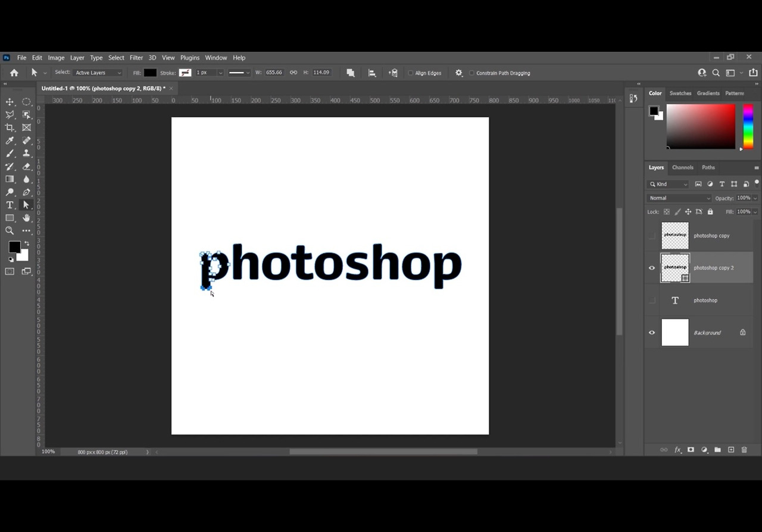The width and height of the screenshot is (762, 532).
Task: Select the Hand tool
Action: click(27, 218)
